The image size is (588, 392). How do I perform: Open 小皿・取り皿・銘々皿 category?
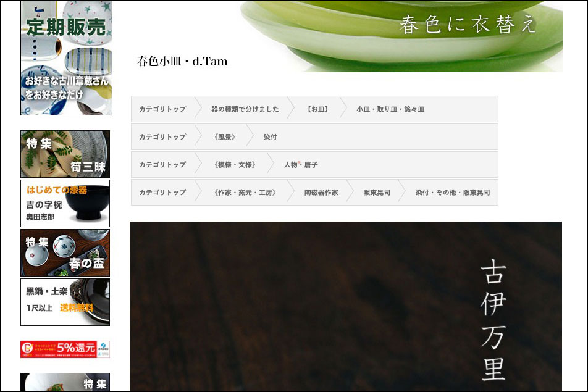tap(390, 109)
